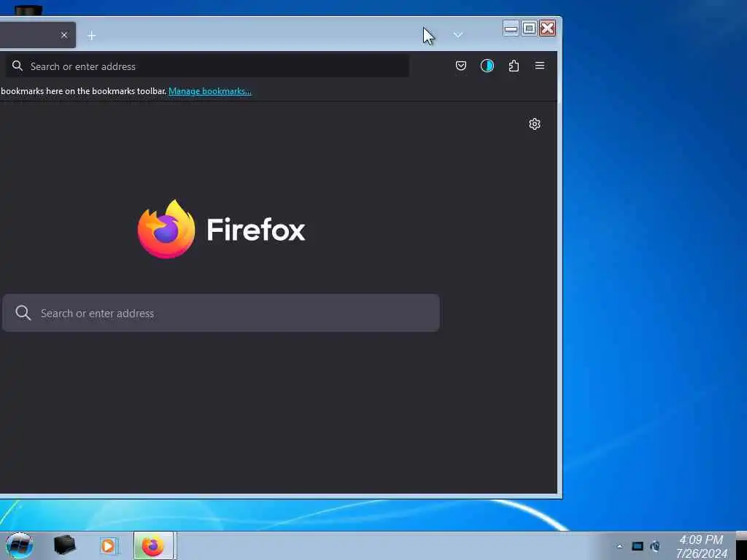Show hidden tray icons arrow
Image resolution: width=747 pixels, height=560 pixels.
click(x=619, y=546)
